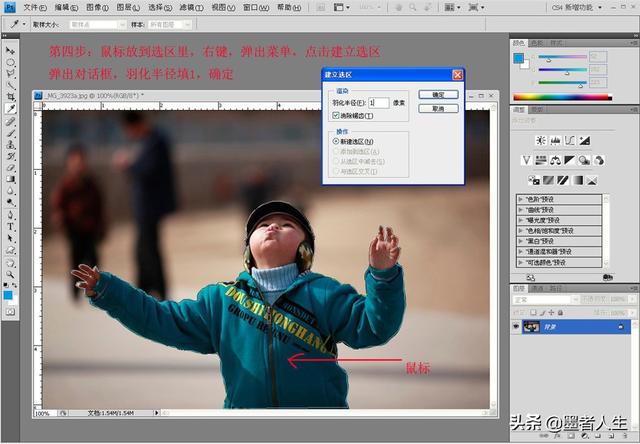Click the Color Balance adjustment icon
640x444 pixels.
point(557,160)
